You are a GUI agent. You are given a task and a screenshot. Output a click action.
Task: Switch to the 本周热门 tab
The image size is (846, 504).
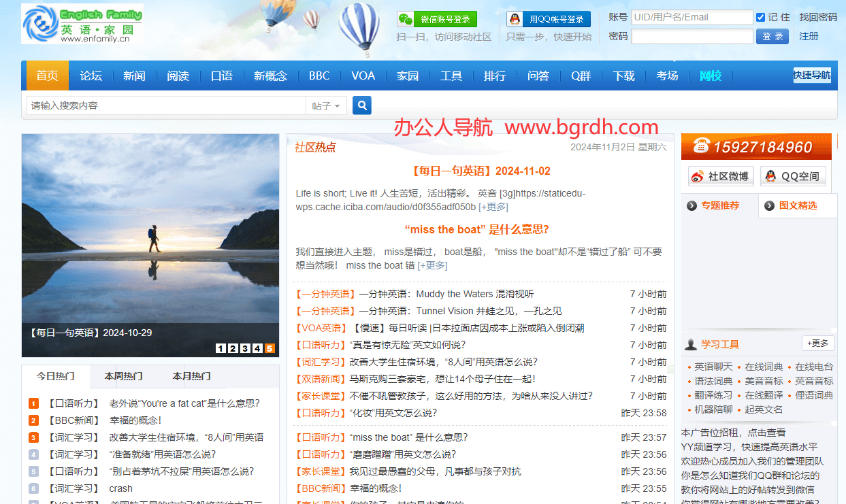123,376
